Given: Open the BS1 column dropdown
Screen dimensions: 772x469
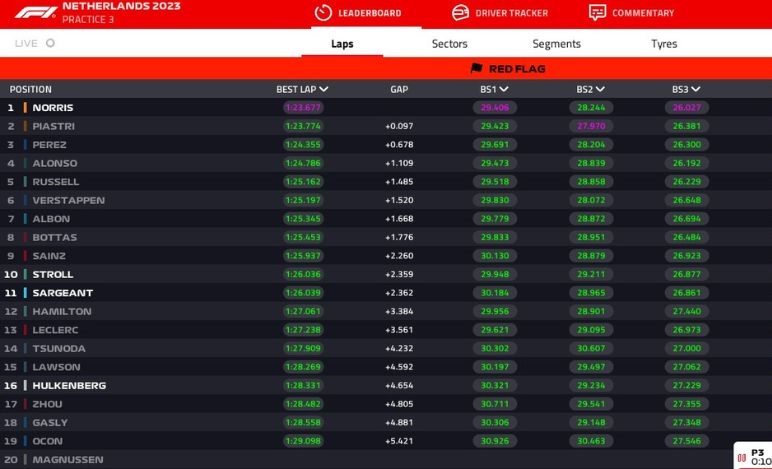Looking at the screenshot, I should coord(505,90).
